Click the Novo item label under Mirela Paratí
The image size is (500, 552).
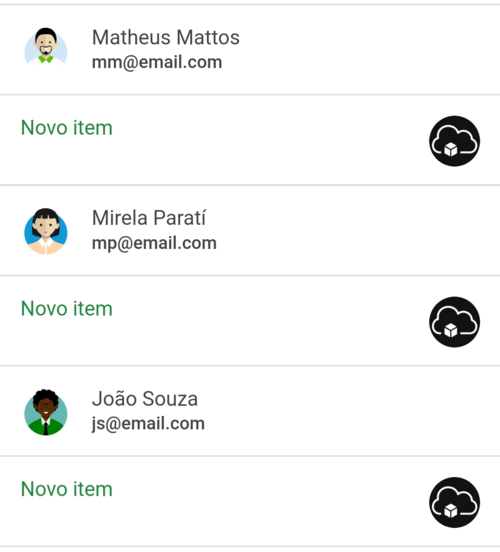tap(67, 308)
